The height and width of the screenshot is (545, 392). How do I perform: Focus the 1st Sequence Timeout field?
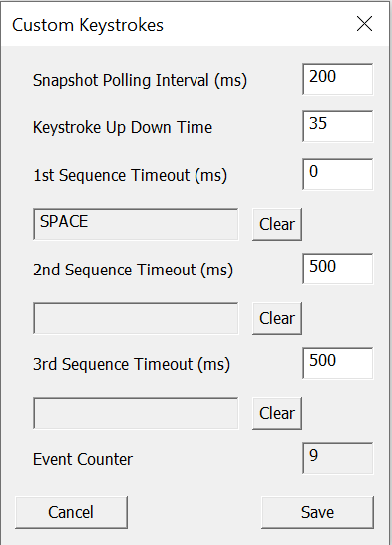[x=337, y=174]
